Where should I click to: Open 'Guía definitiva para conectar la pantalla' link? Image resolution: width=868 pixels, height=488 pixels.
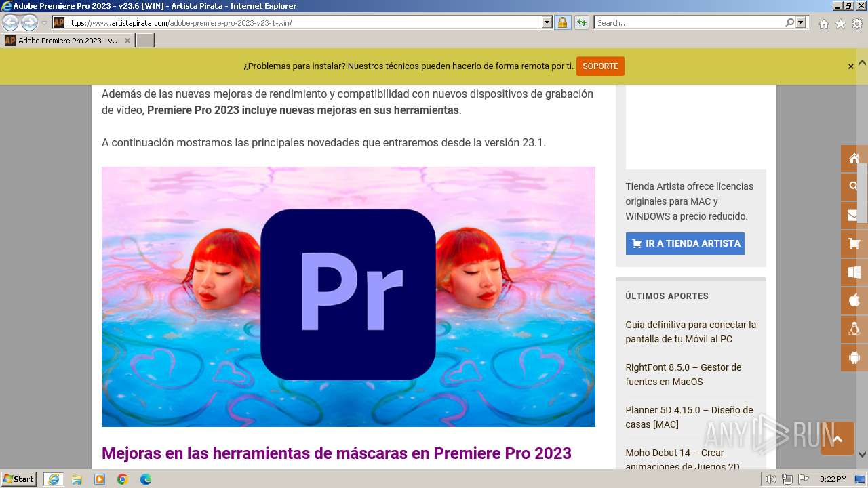[690, 332]
